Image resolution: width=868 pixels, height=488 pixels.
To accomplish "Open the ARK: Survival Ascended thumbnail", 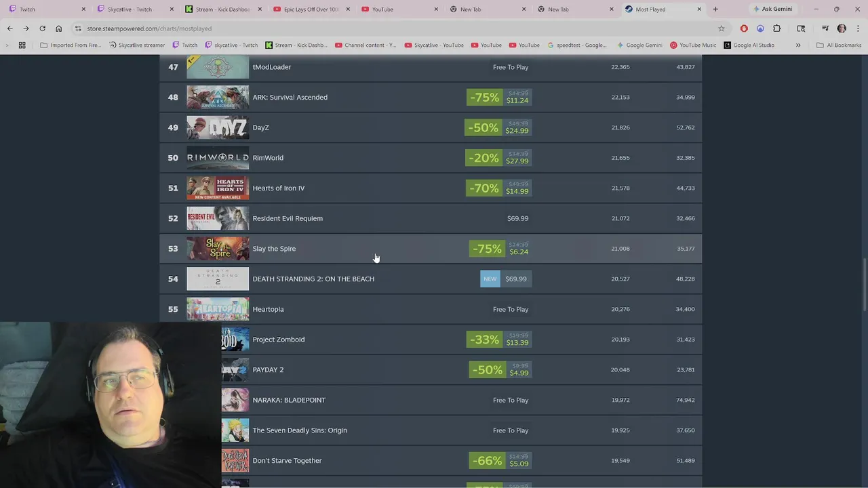I will click(x=218, y=97).
